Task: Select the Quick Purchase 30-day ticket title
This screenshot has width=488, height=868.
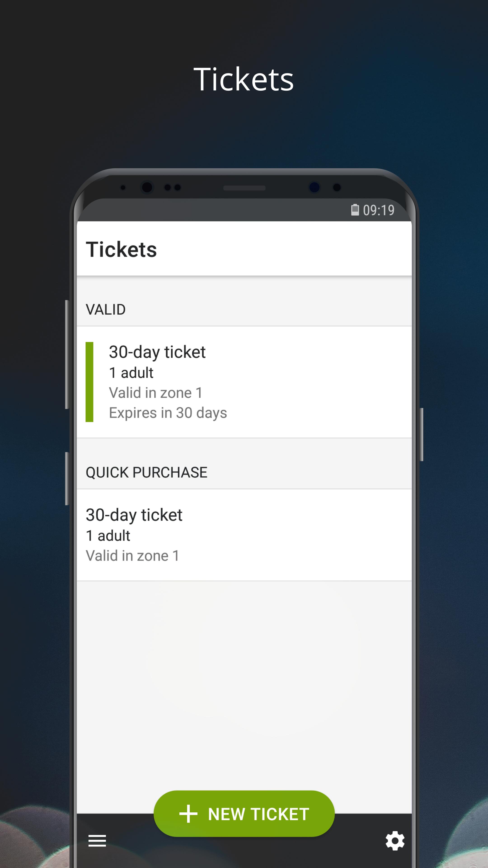Action: (x=134, y=515)
